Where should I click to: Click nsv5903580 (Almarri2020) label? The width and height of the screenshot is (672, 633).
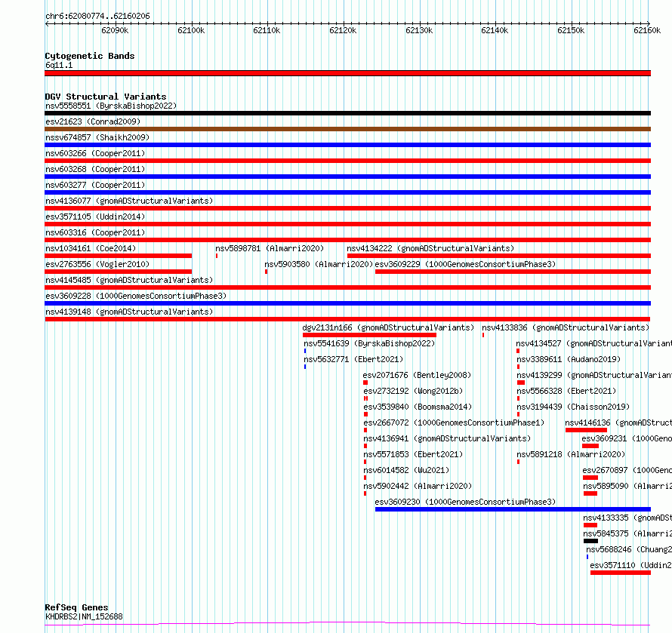319,264
